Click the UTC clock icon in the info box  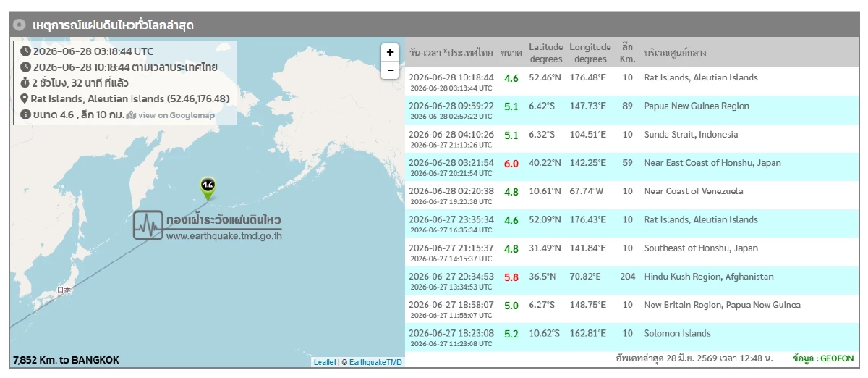point(25,51)
